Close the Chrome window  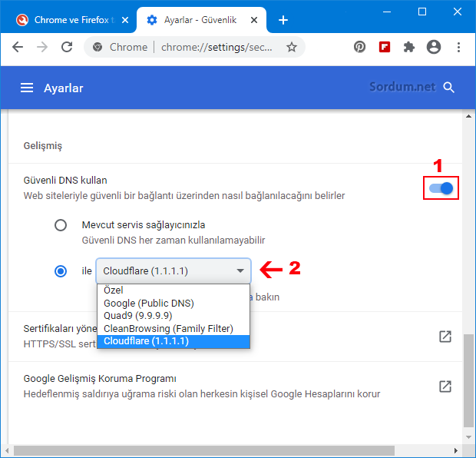tap(457, 12)
